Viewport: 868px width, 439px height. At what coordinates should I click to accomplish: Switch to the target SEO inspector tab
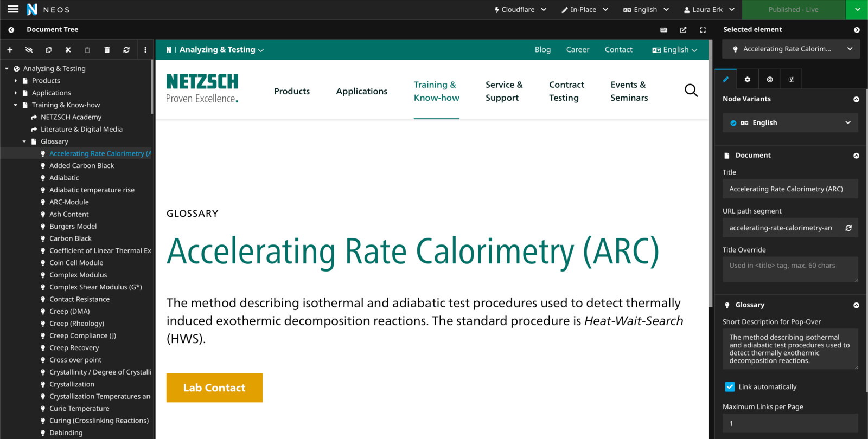pos(770,79)
